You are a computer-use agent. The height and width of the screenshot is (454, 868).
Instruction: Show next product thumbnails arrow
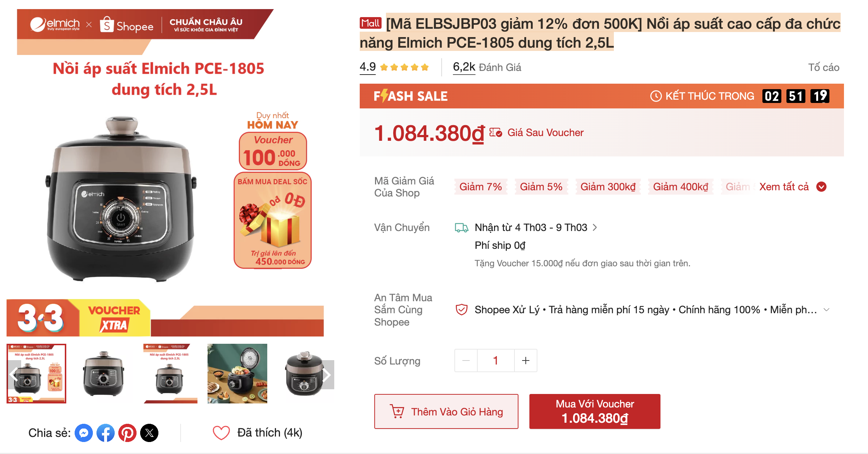click(x=327, y=375)
